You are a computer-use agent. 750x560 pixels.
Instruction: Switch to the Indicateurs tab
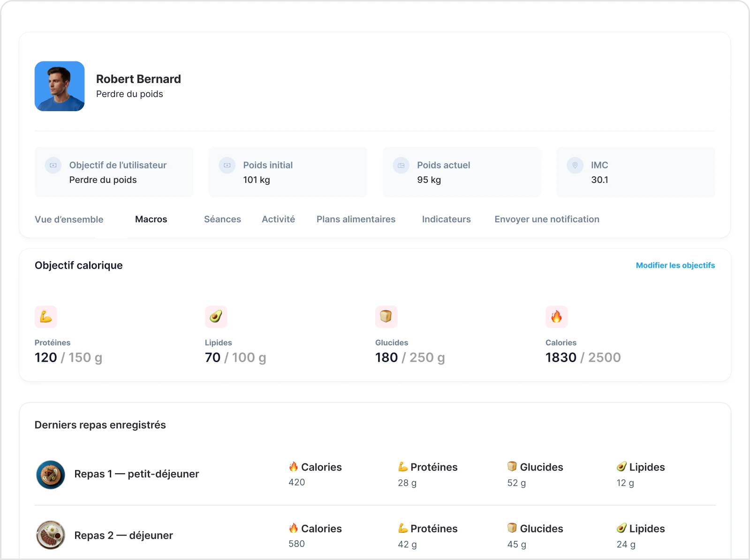447,219
